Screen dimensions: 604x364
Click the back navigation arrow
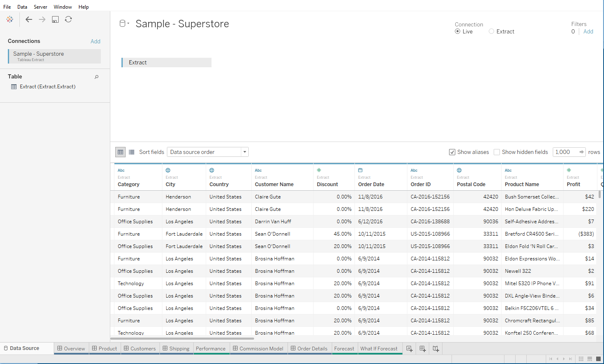29,19
